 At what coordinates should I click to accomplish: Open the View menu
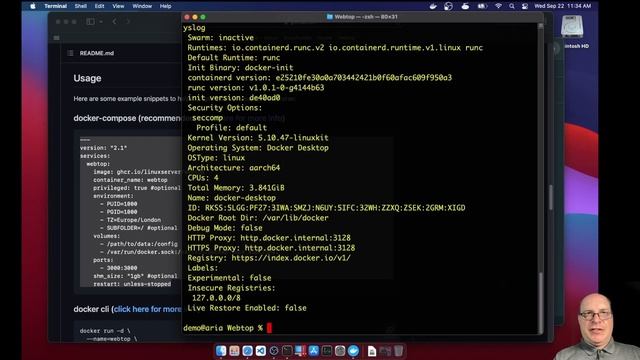tap(118, 6)
